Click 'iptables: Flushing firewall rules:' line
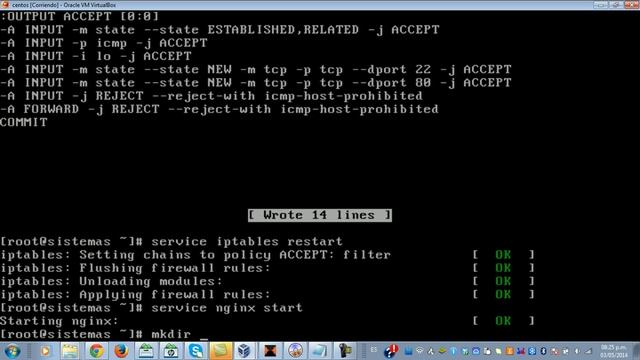The width and height of the screenshot is (640, 360). (x=135, y=268)
